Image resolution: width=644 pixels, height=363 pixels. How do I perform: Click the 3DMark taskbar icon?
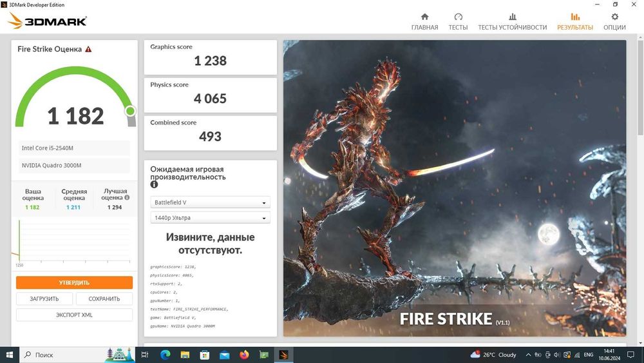tap(283, 355)
